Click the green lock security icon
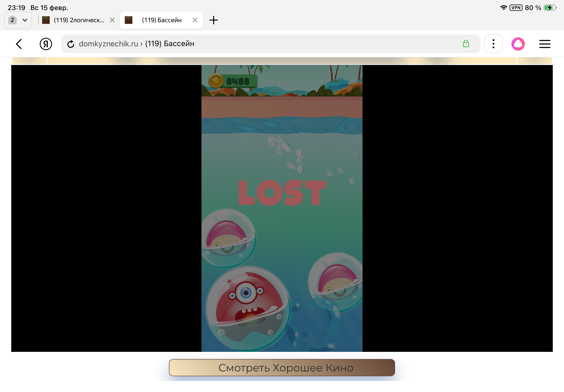The width and height of the screenshot is (564, 392). tap(466, 44)
